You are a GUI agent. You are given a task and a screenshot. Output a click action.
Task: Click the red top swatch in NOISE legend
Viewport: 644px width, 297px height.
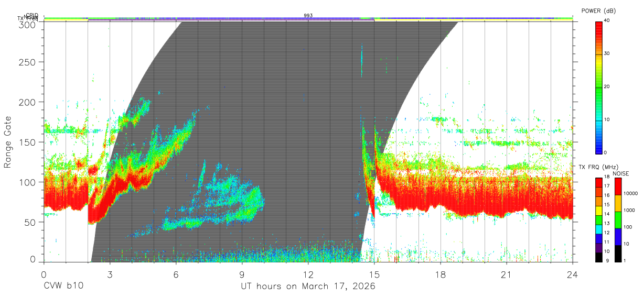tap(618, 186)
